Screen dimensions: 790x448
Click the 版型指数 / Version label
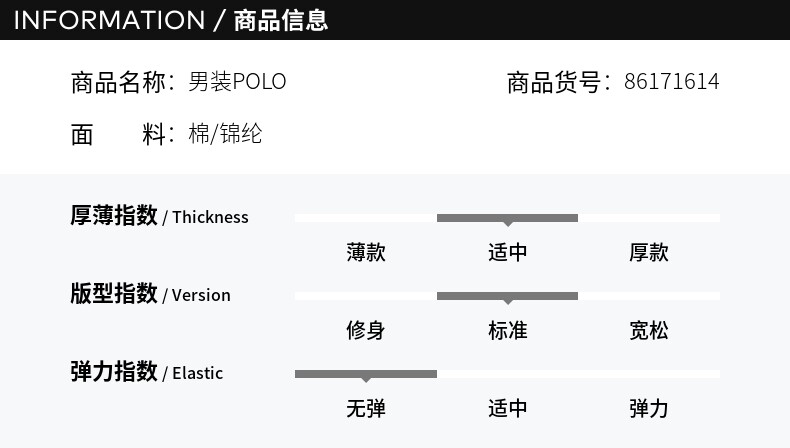tap(150, 294)
